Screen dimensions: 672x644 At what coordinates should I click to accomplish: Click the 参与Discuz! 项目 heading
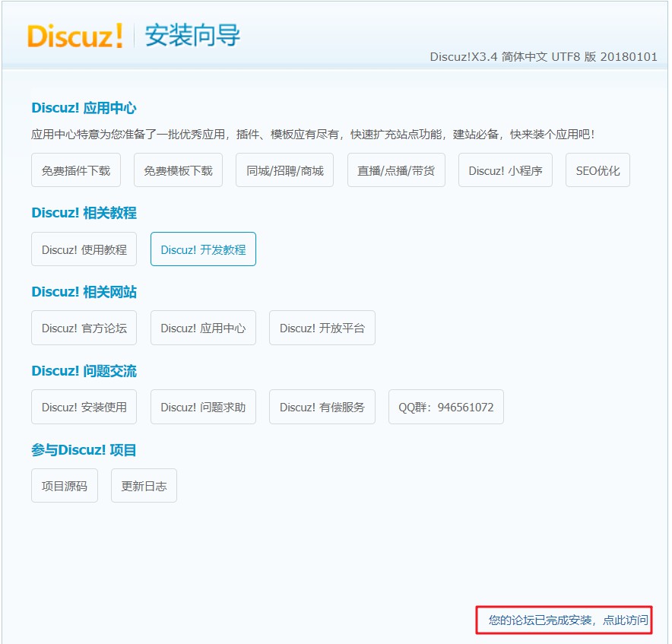tap(84, 450)
